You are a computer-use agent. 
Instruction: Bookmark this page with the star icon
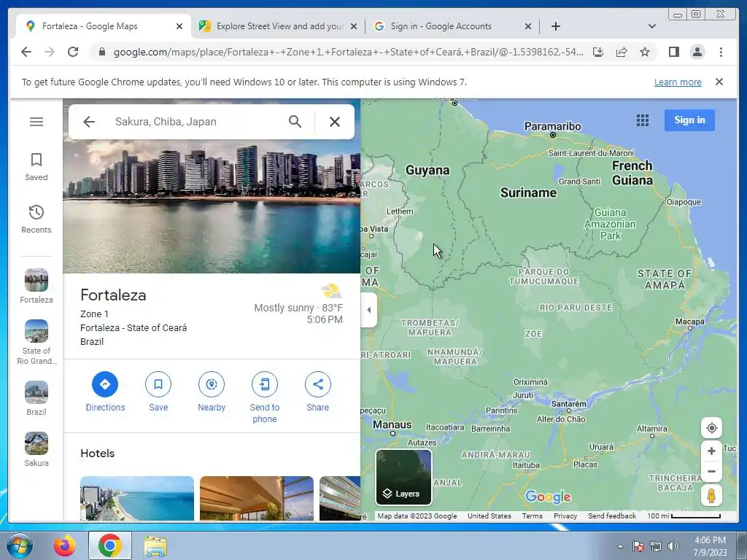pyautogui.click(x=645, y=52)
